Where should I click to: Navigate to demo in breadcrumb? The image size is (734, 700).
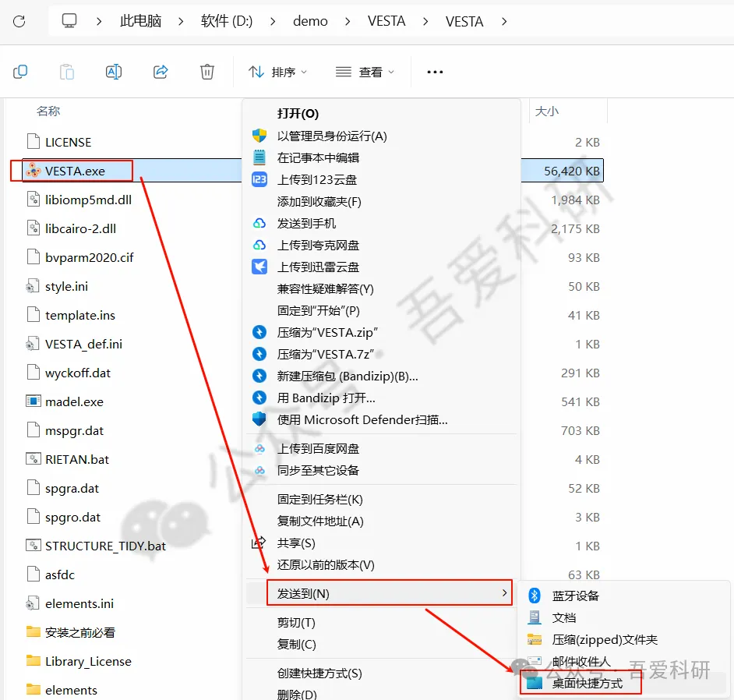(x=310, y=21)
